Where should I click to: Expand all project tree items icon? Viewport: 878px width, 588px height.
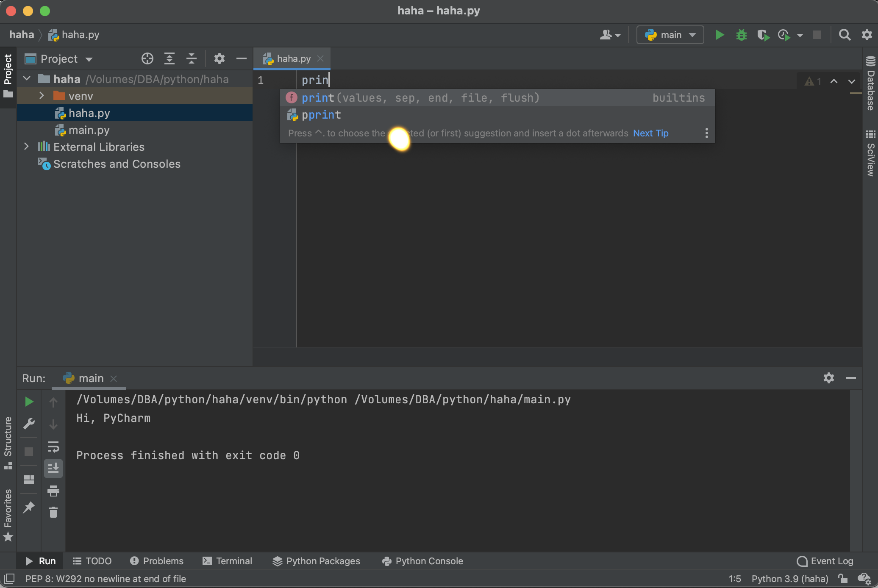[169, 58]
